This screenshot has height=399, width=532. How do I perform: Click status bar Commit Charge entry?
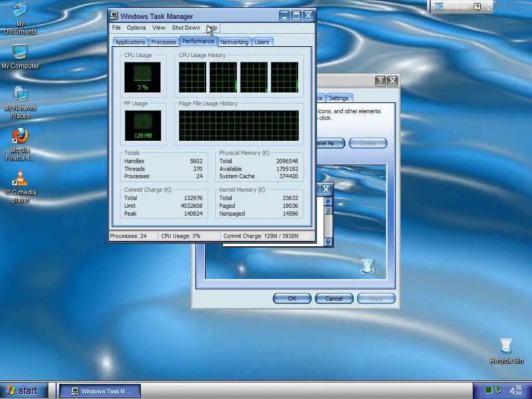[264, 236]
